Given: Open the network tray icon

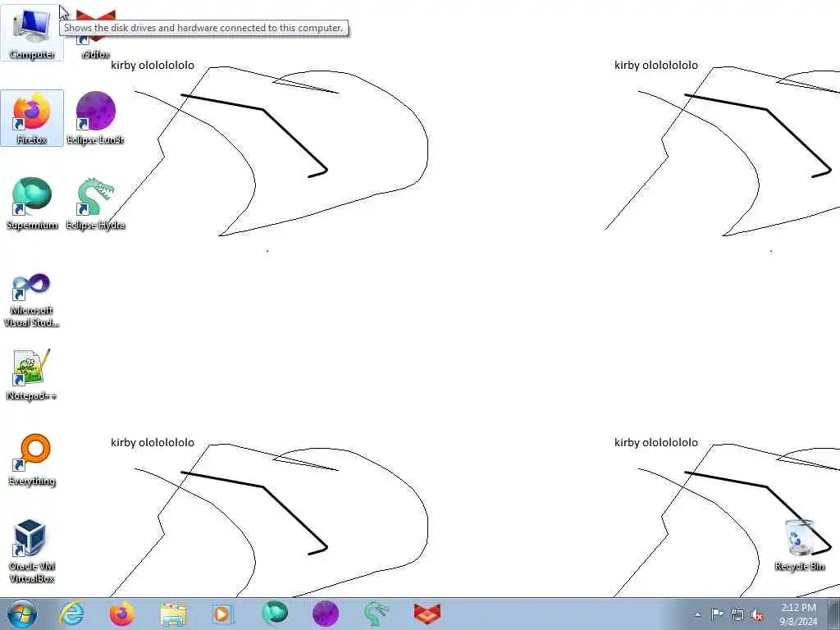Looking at the screenshot, I should [x=737, y=614].
